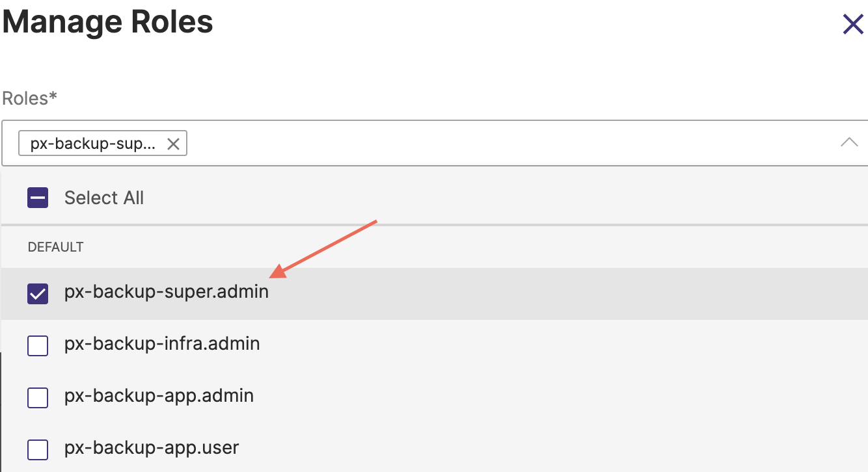868x472 pixels.
Task: Click the divider line below Select All
Action: click(x=434, y=225)
